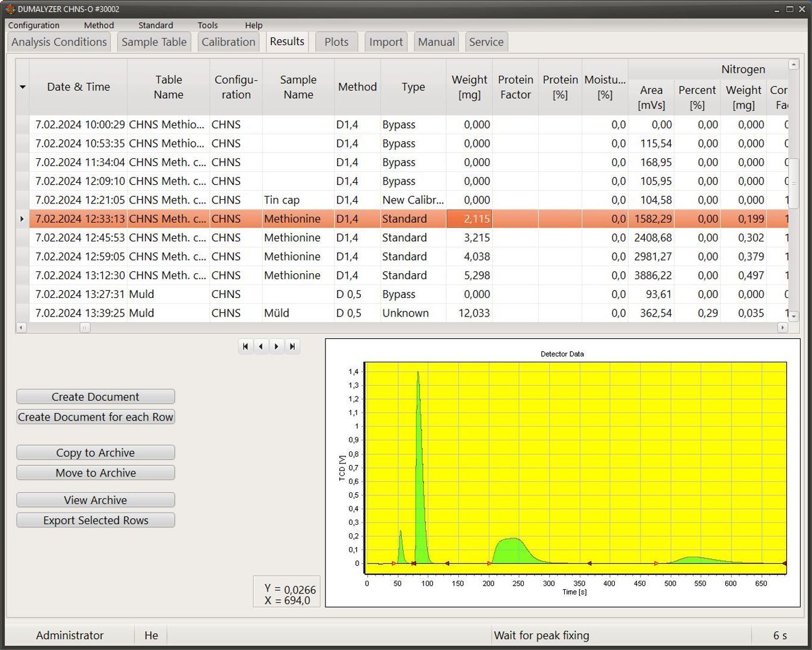Click table scroll up arrow

click(793, 64)
